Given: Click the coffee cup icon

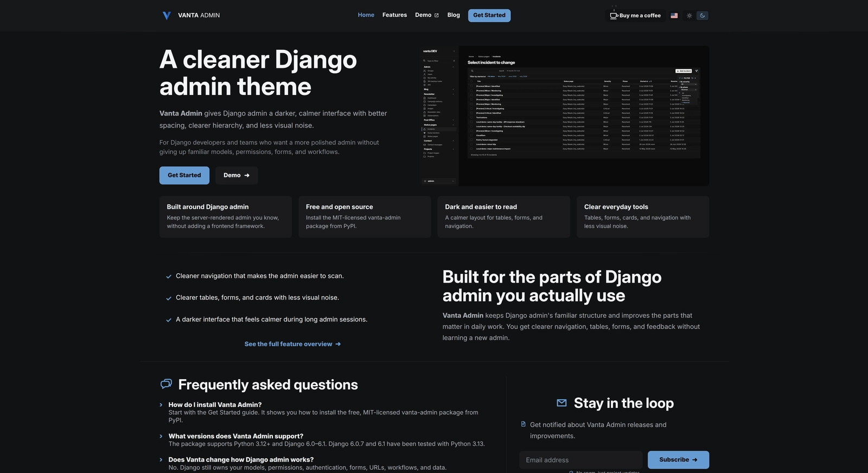Looking at the screenshot, I should pyautogui.click(x=614, y=15).
